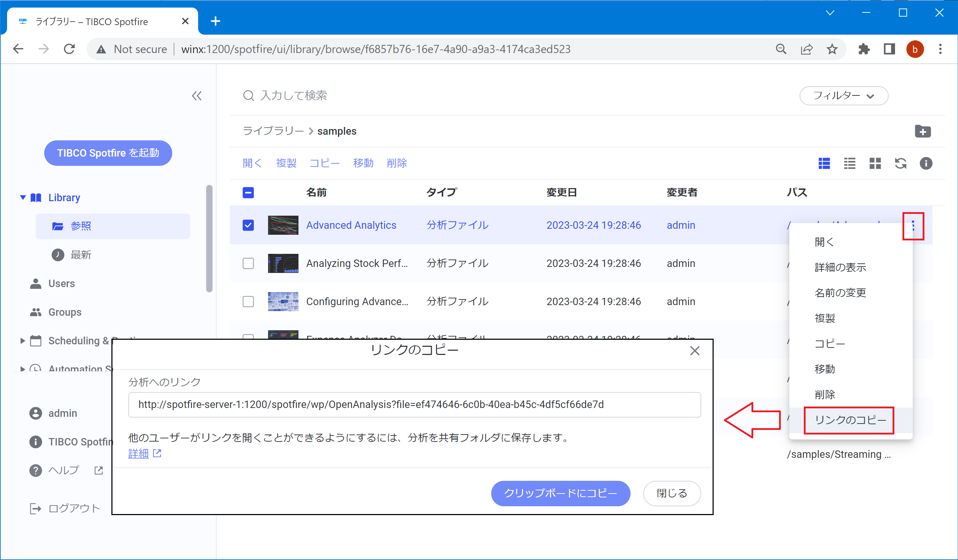
Task: Uncheck the Advanced Analytics checkbox
Action: 248,225
